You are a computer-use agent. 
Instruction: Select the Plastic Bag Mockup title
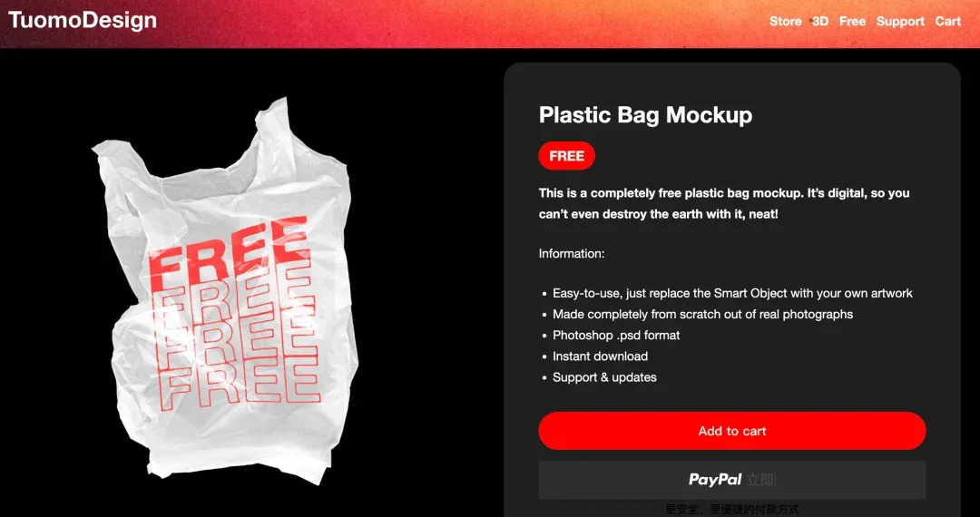point(645,115)
